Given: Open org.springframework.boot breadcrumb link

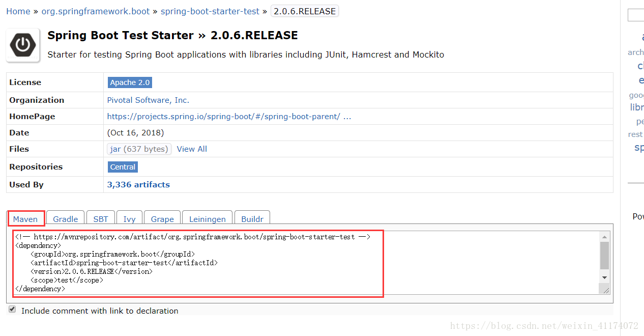Looking at the screenshot, I should pos(96,11).
